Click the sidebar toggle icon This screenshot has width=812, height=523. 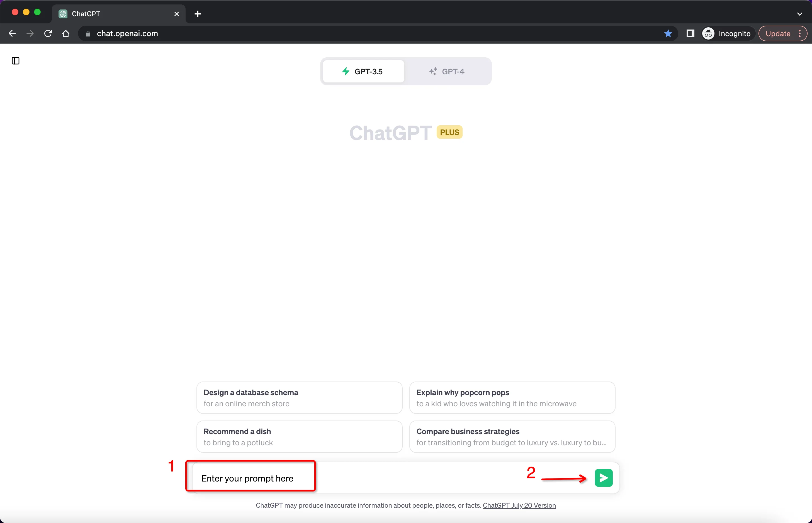pyautogui.click(x=15, y=60)
